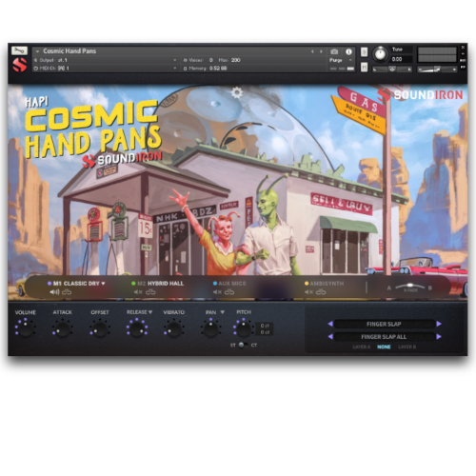Flip the ST/CT pitch mode switch

click(x=243, y=345)
